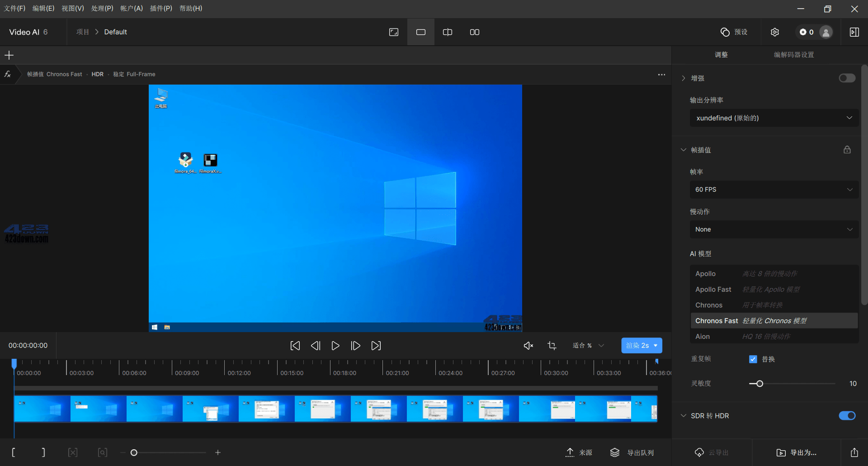
Task: Jump to first frame
Action: click(295, 346)
